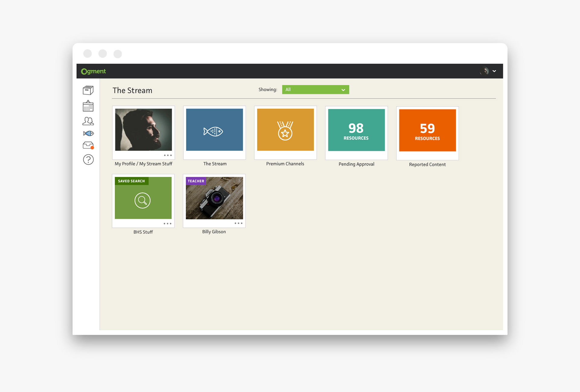This screenshot has height=392, width=580.
Task: Open the people groups sidebar icon
Action: (88, 121)
